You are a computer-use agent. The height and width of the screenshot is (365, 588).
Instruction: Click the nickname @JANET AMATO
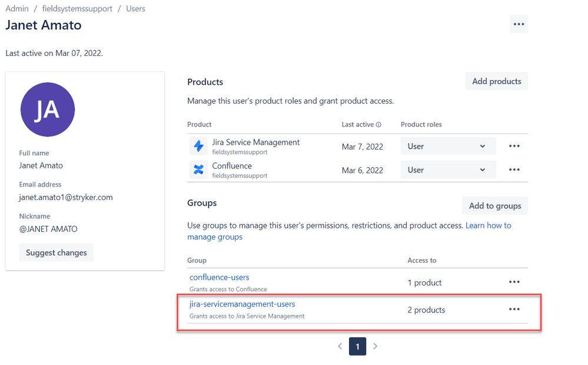coord(48,229)
